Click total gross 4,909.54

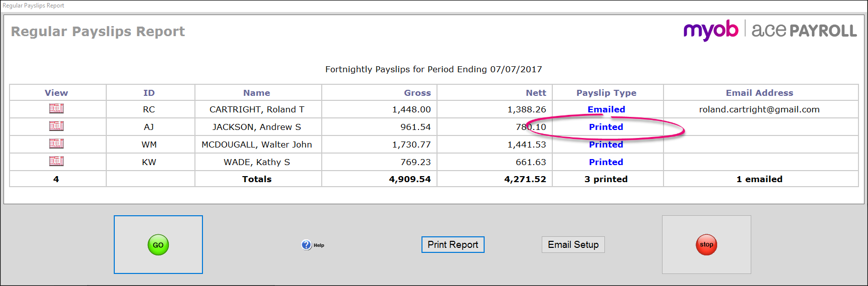pos(410,179)
